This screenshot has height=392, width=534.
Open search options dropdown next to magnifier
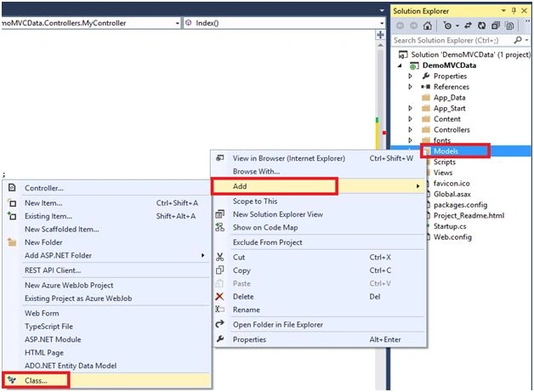(526, 40)
